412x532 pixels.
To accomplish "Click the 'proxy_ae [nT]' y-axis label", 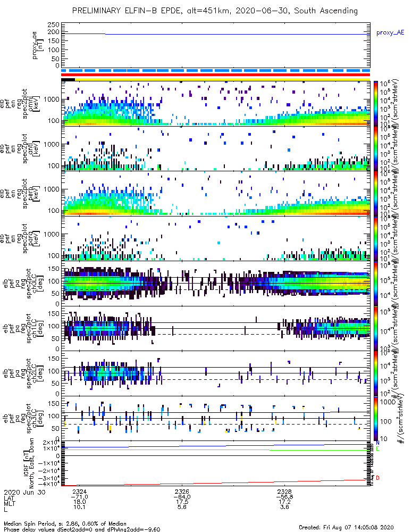I will (x=37, y=45).
